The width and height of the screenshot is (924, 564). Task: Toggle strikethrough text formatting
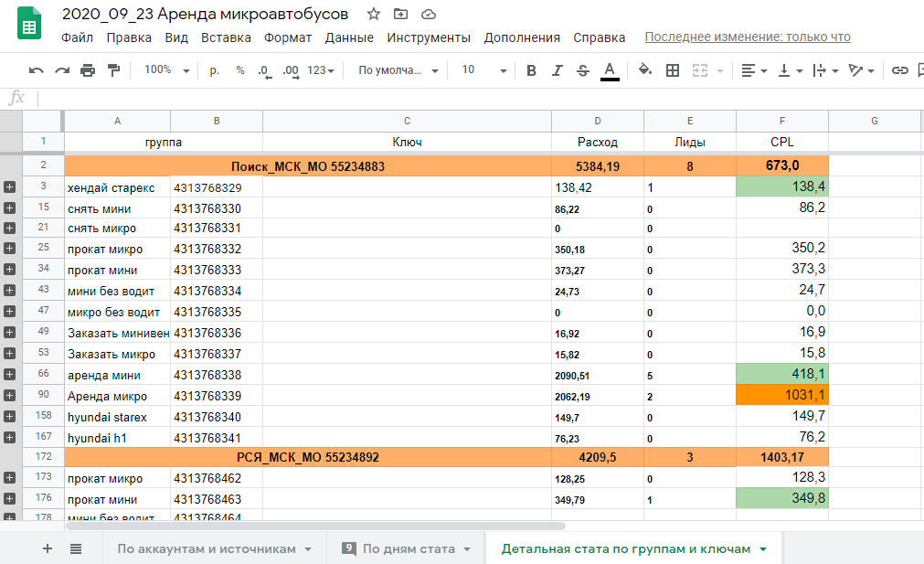583,70
